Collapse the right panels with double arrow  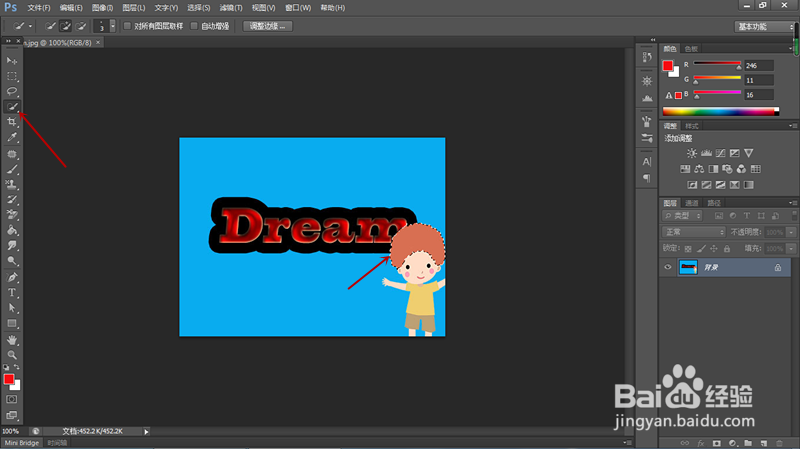pos(653,40)
